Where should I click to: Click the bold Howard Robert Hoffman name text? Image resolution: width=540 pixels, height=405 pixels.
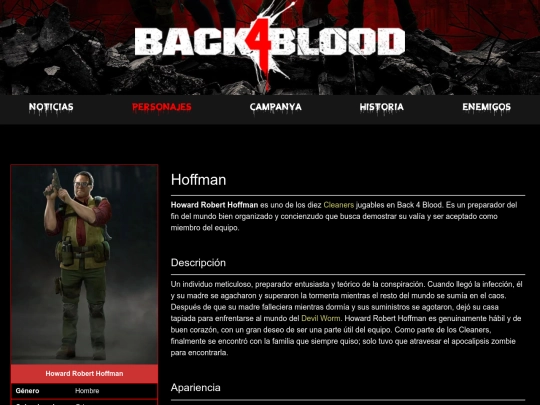coord(214,205)
